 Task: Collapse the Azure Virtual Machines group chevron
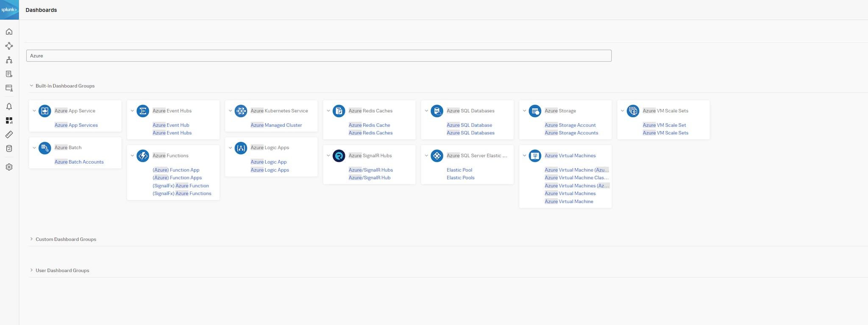524,156
